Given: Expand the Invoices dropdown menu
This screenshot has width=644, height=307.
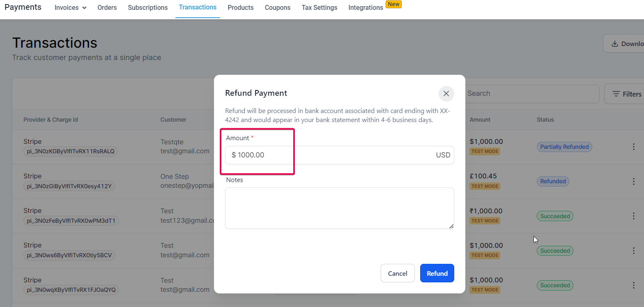Looking at the screenshot, I should point(70,7).
